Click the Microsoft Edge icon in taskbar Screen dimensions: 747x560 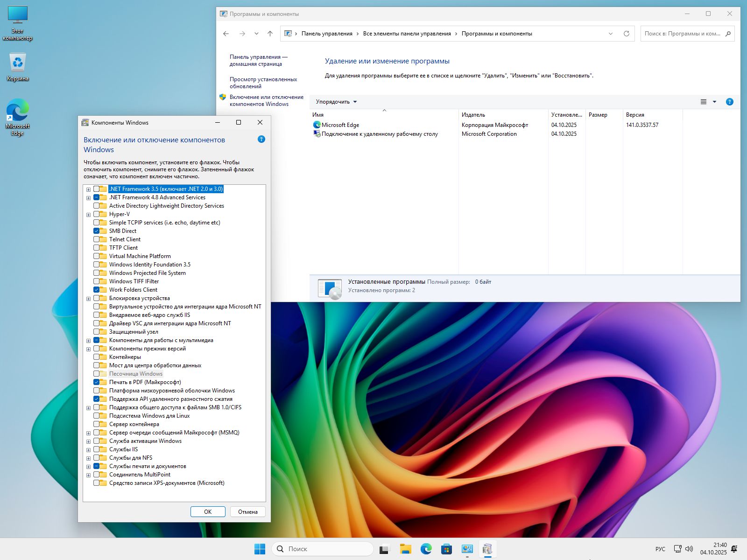pos(426,549)
